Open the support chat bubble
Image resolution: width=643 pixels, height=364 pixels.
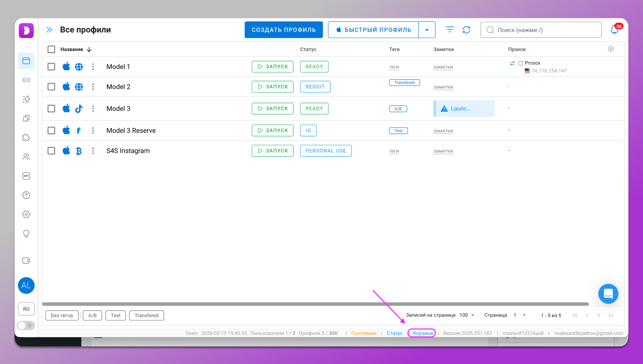tap(608, 294)
